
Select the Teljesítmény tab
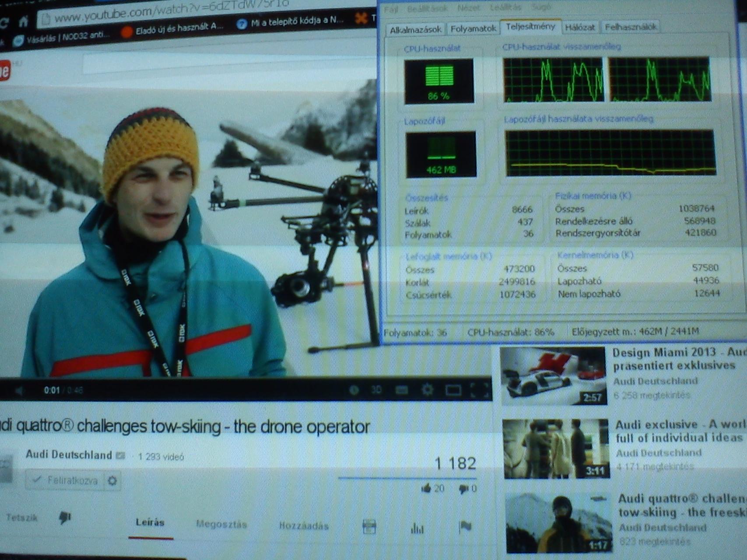(x=530, y=27)
